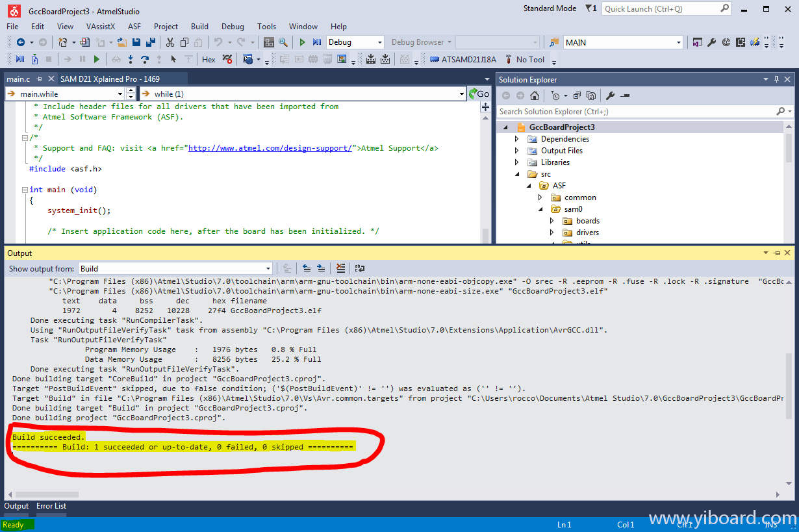Open the Build menu

[199, 27]
